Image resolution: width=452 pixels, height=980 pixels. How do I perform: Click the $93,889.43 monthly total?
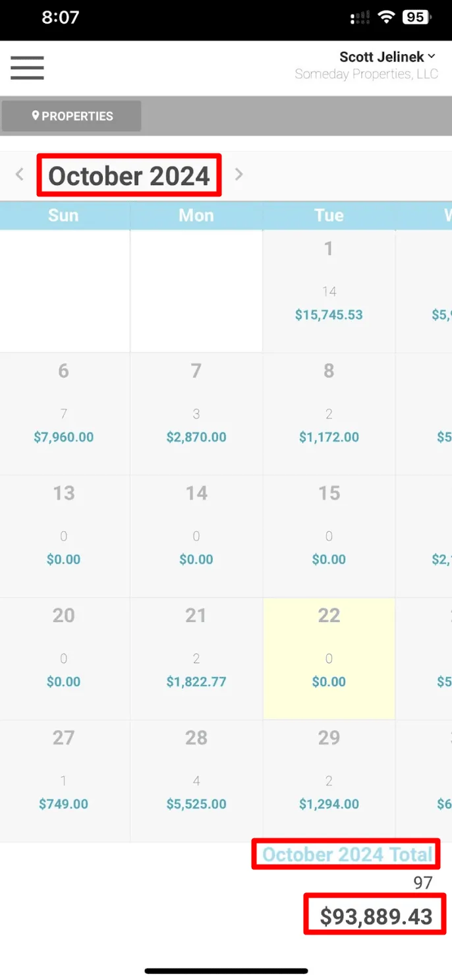point(376,916)
